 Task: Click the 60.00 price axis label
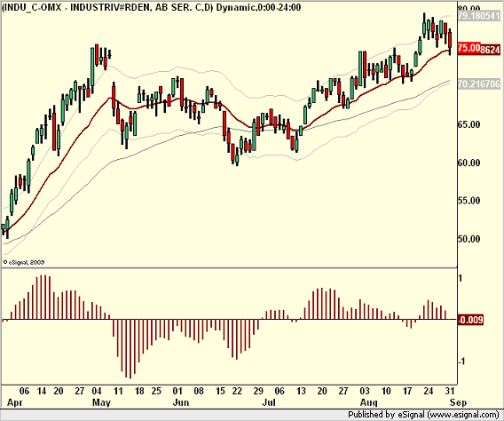469,163
